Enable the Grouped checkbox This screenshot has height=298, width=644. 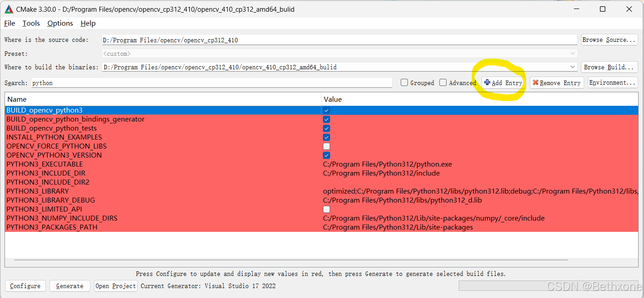coord(404,82)
